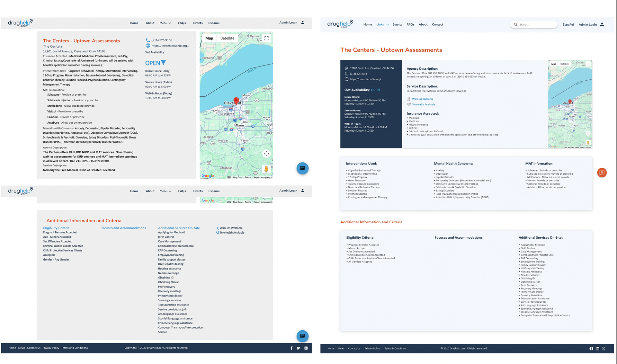Open LinkedIn icon in the right footer
Image resolution: width=617 pixels, height=364 pixels.
(x=597, y=349)
